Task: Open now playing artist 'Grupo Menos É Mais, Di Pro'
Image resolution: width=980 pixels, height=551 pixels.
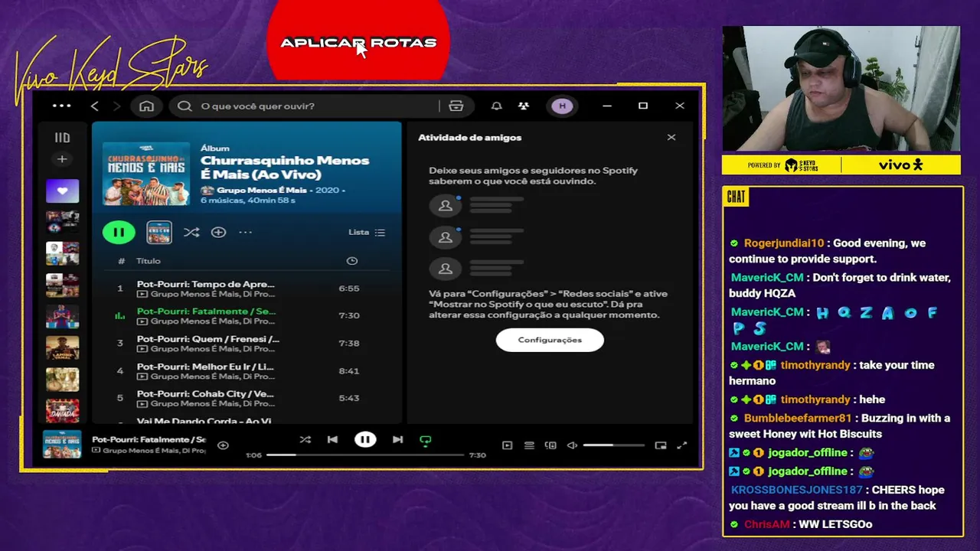Action: point(154,451)
